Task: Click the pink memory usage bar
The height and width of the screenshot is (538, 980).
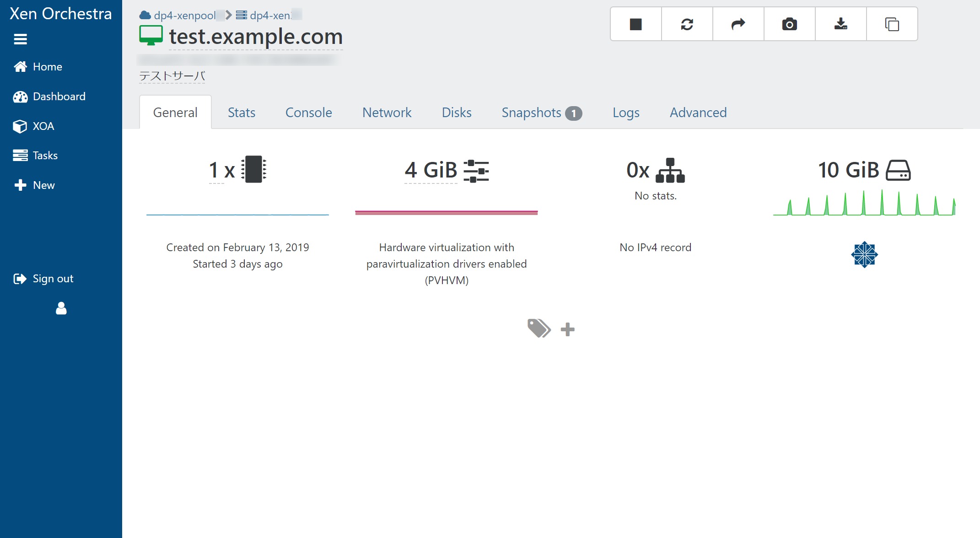Action: click(447, 213)
